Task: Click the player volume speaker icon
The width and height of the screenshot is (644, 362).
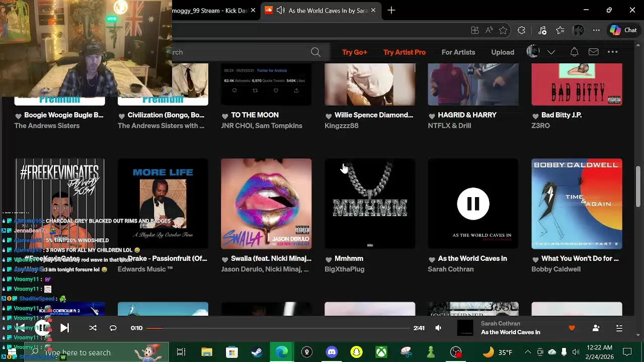Action: 438,328
